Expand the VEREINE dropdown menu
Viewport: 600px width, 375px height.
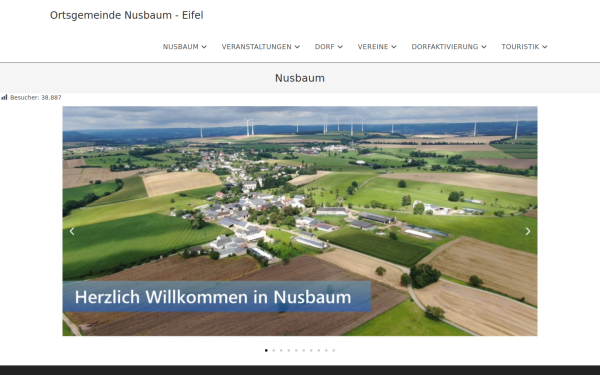coord(377,47)
